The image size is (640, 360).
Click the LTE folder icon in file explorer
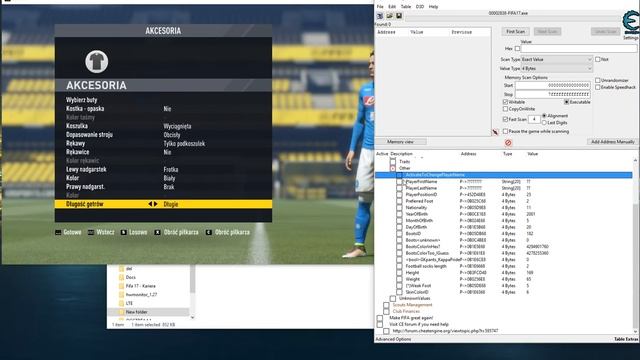(121, 303)
